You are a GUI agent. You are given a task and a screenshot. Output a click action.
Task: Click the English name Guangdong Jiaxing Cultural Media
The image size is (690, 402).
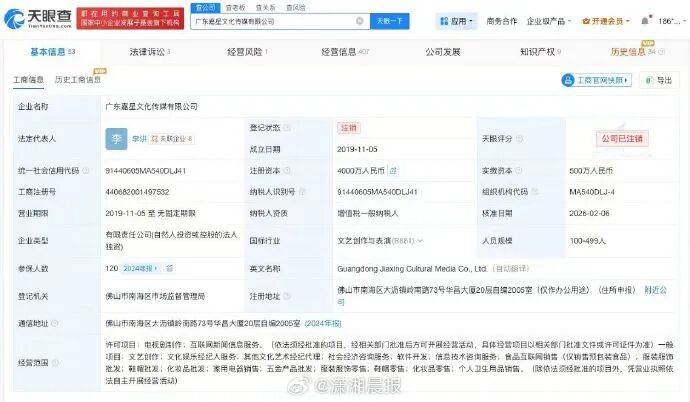click(x=412, y=268)
